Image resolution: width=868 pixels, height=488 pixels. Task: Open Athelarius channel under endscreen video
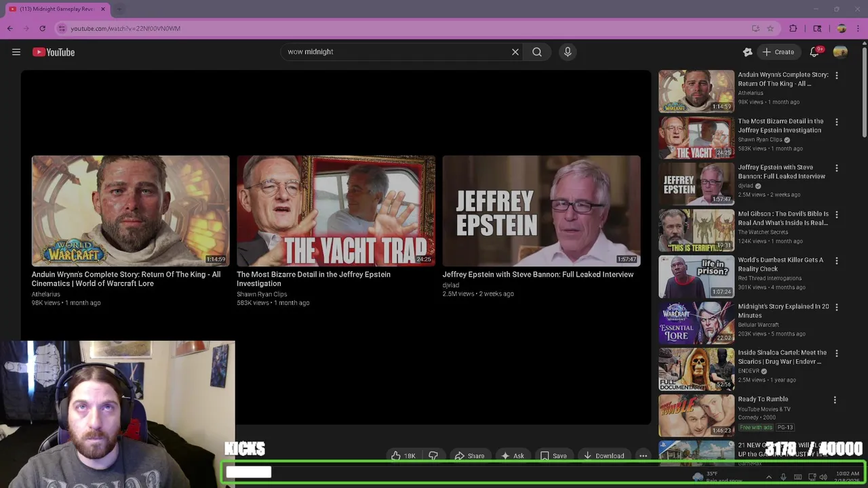click(x=46, y=294)
